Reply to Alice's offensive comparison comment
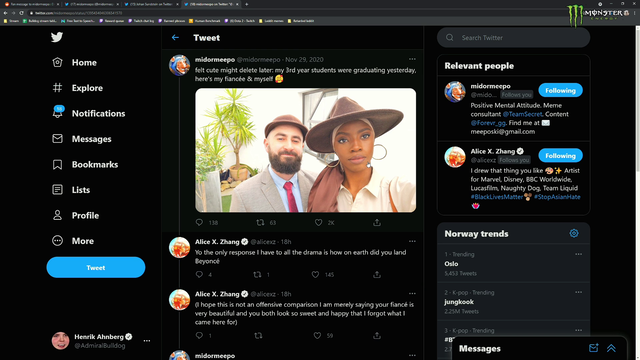This screenshot has width=640, height=360. click(199, 336)
